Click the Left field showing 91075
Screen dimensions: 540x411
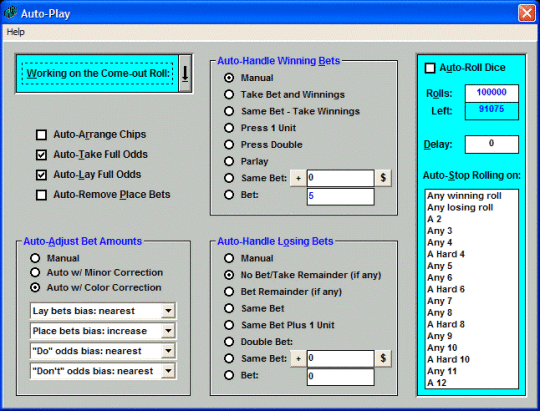[x=492, y=111]
